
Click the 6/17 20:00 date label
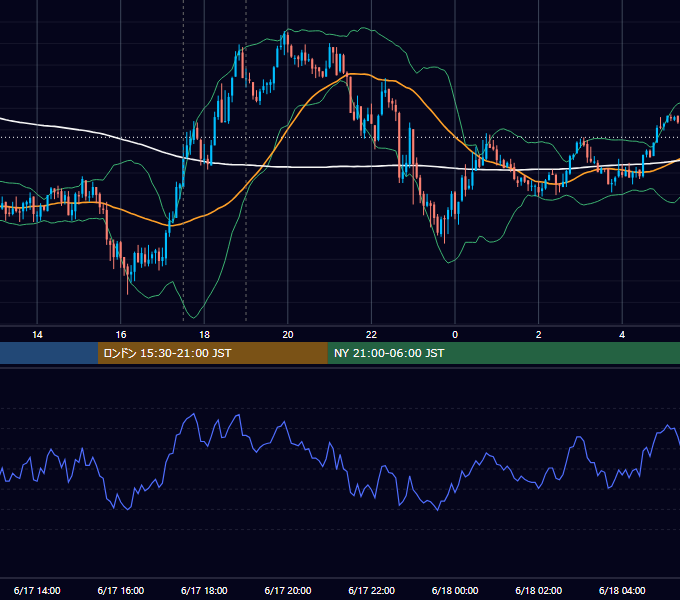288,590
